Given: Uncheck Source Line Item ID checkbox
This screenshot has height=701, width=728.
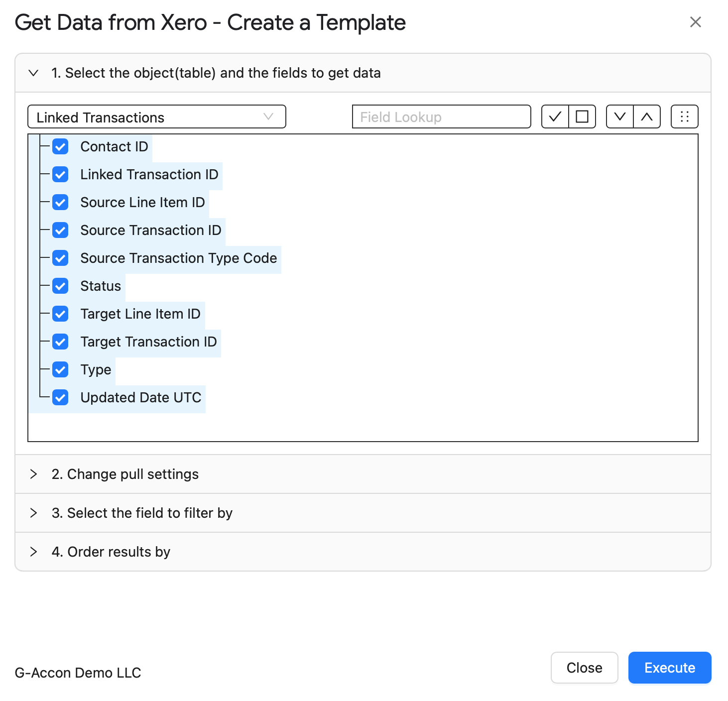Looking at the screenshot, I should pyautogui.click(x=60, y=202).
